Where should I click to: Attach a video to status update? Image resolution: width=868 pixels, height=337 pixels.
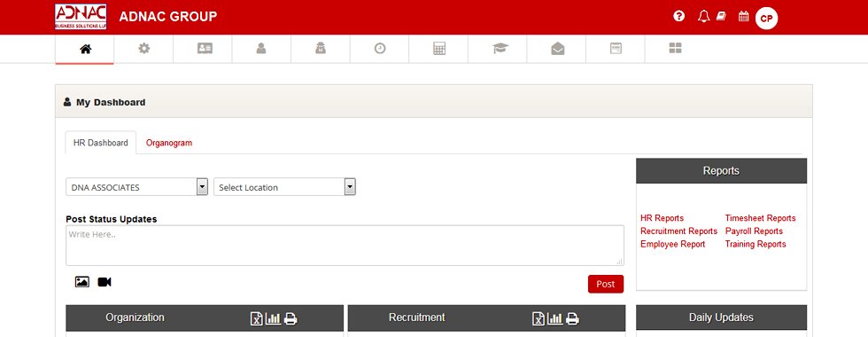(x=105, y=282)
